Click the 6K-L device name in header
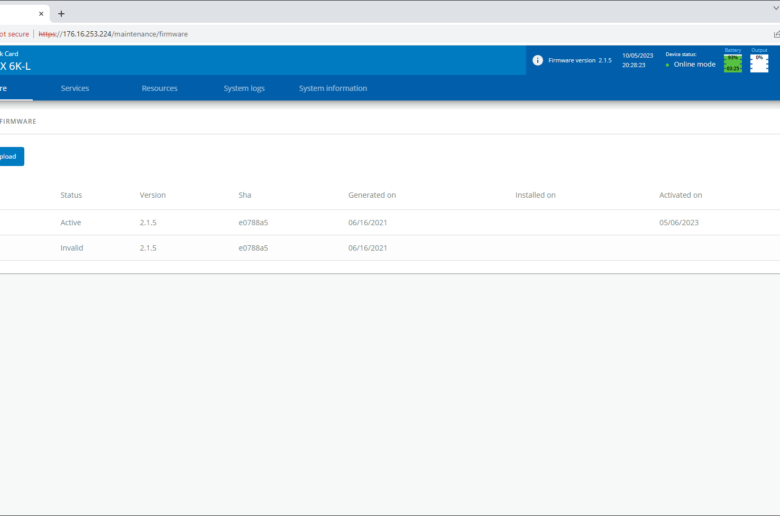This screenshot has width=780, height=516. coord(15,66)
